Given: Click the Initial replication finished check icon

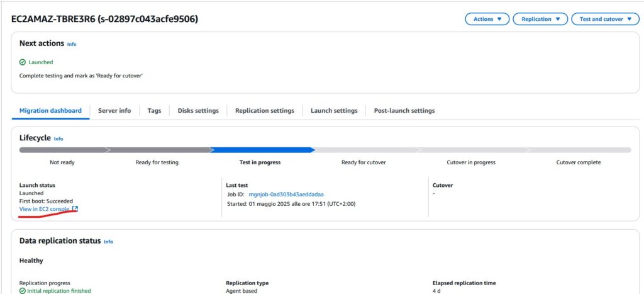Looking at the screenshot, I should click(23, 291).
